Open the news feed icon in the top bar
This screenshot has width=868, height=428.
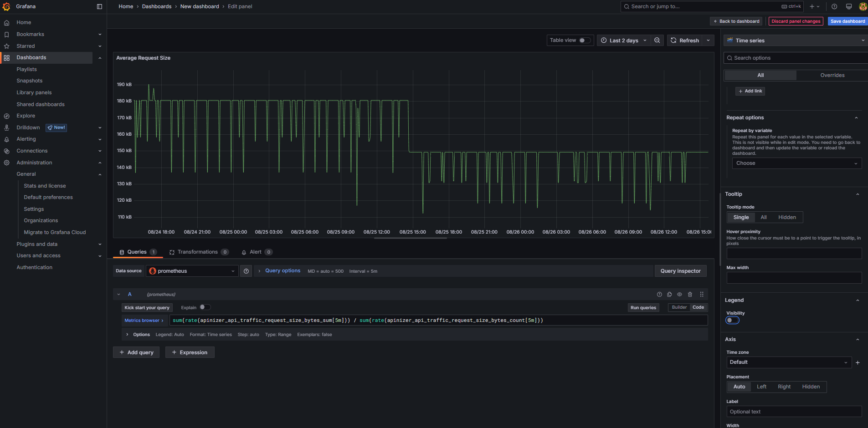coord(849,6)
